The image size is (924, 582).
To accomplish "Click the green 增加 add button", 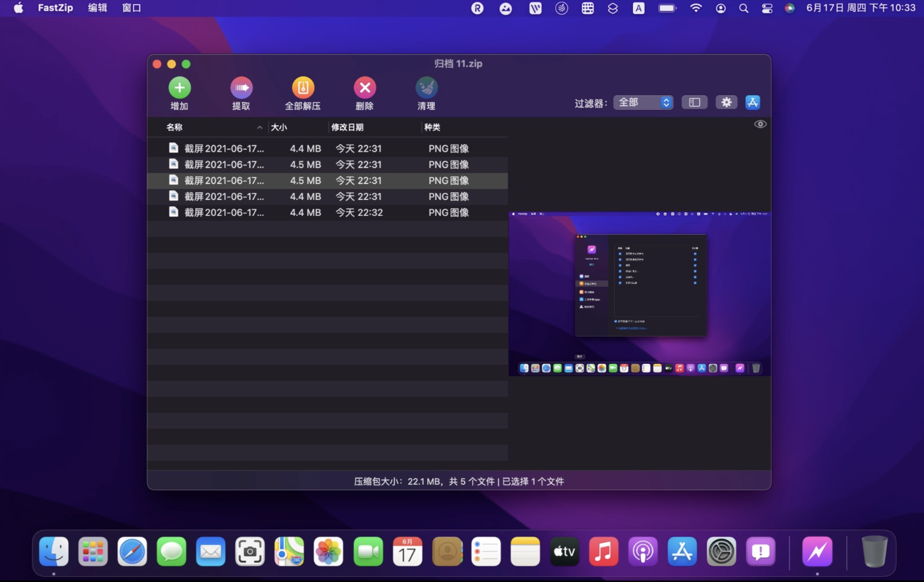I will pyautogui.click(x=179, y=88).
